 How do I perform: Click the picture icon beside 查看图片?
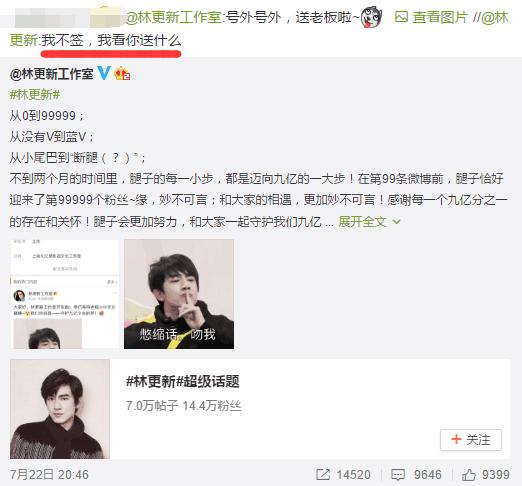tap(401, 17)
